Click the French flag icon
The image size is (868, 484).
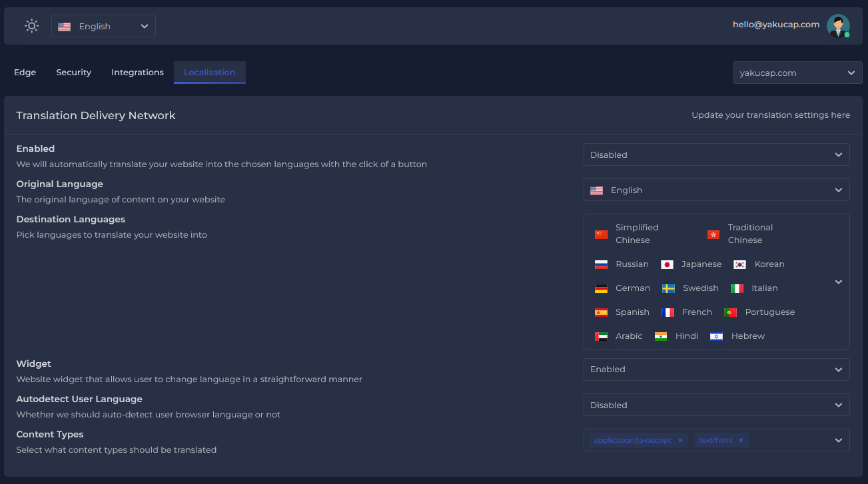[667, 312]
